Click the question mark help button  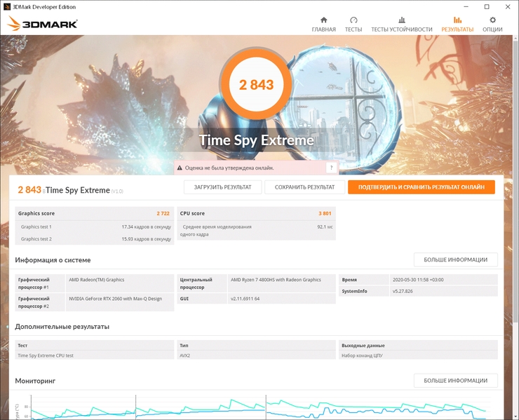pos(331,168)
